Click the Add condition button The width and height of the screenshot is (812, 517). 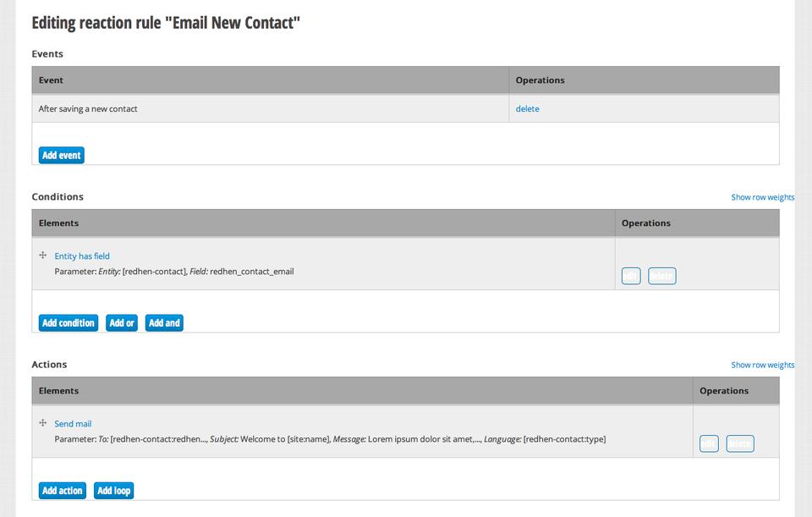(69, 323)
